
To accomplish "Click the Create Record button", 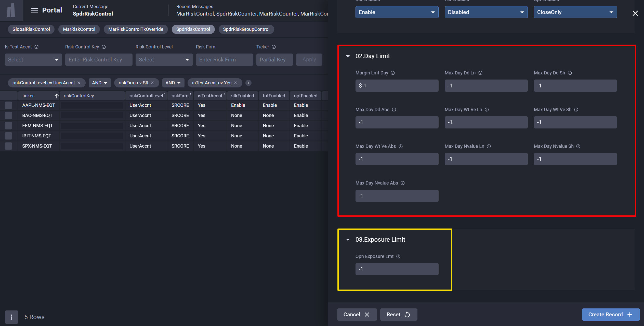I will click(610, 315).
